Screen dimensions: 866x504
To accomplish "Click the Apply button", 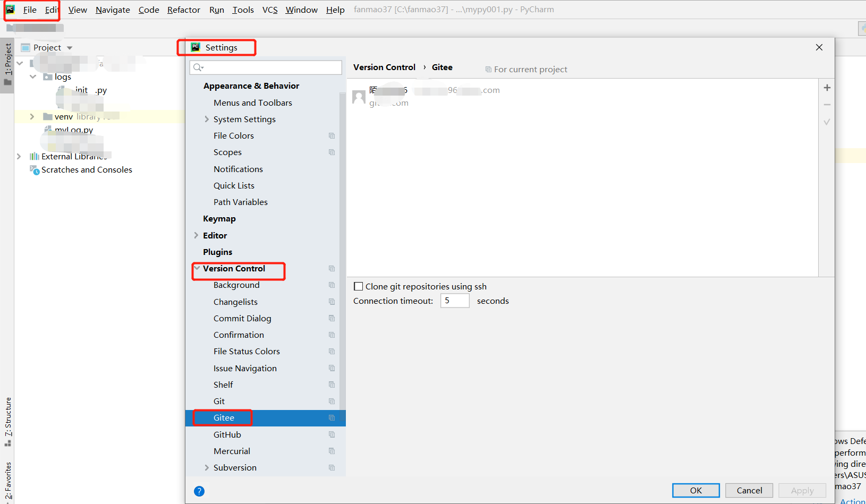I will point(802,490).
